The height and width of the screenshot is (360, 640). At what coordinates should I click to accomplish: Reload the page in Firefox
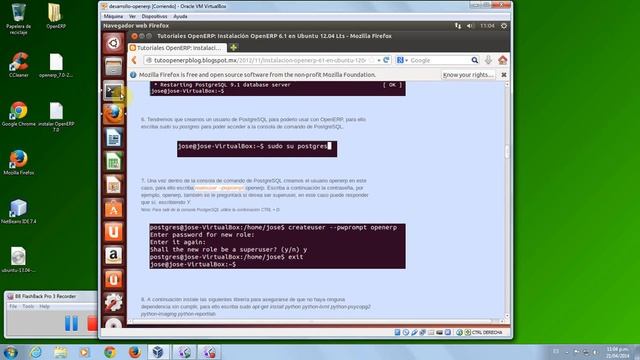(386, 60)
